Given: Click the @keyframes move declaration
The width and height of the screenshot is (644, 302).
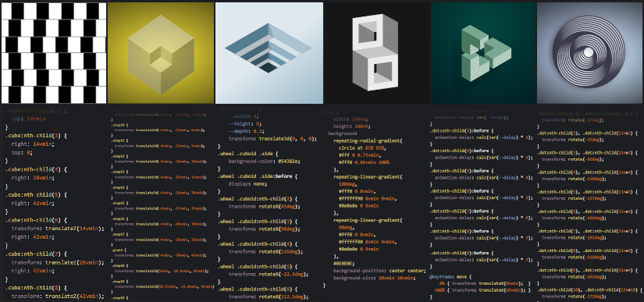Looking at the screenshot, I should 451,277.
